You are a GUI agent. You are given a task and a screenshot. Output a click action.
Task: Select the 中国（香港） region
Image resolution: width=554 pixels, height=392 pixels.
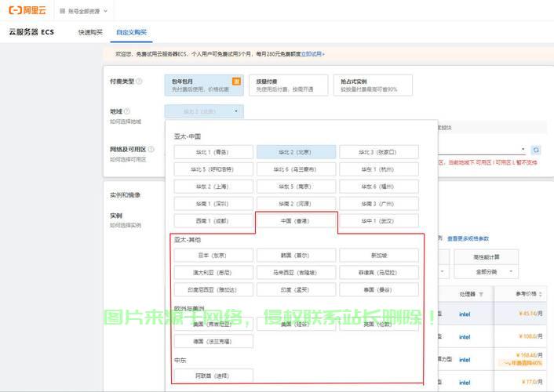296,221
